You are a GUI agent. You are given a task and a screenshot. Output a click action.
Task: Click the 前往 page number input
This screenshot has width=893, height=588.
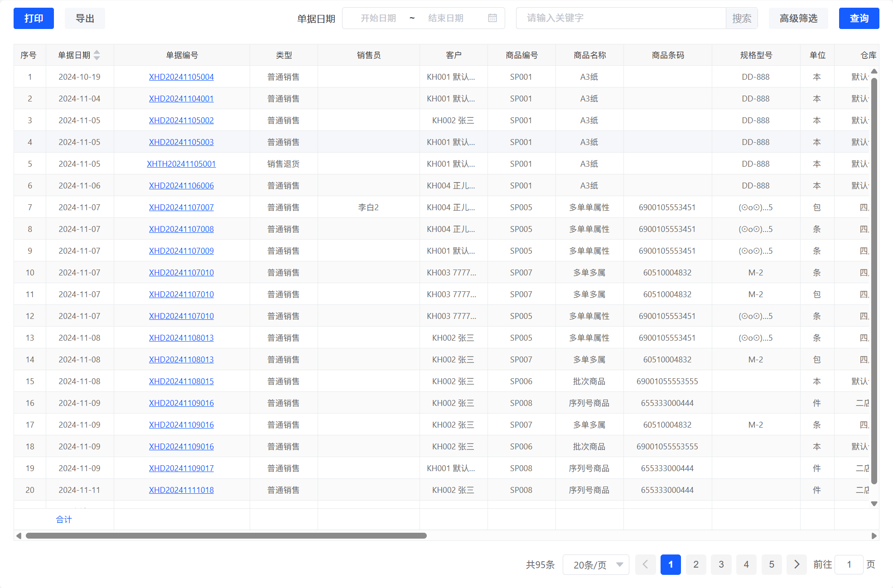tap(849, 564)
